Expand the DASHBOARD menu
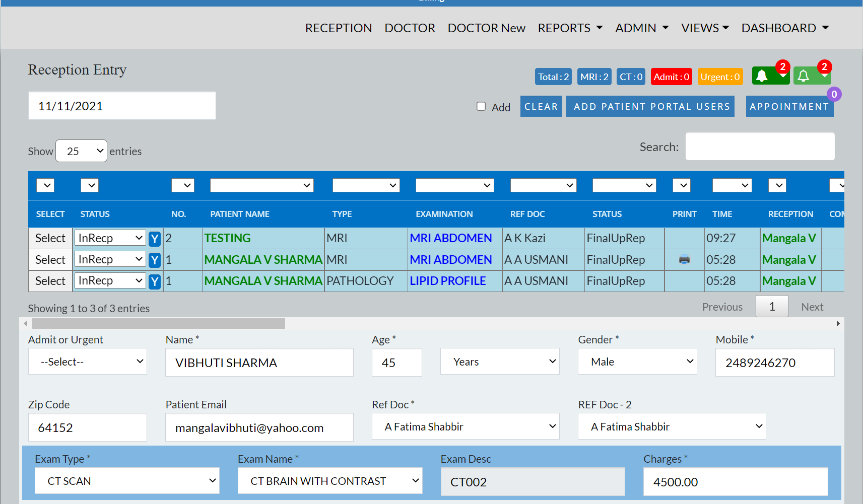 pos(785,28)
